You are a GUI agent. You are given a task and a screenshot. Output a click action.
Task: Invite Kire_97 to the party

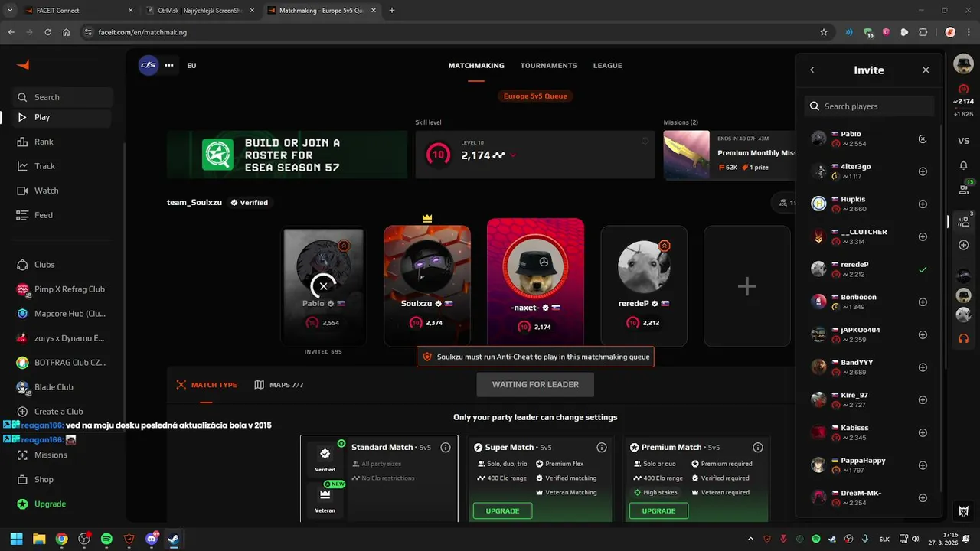click(x=923, y=400)
